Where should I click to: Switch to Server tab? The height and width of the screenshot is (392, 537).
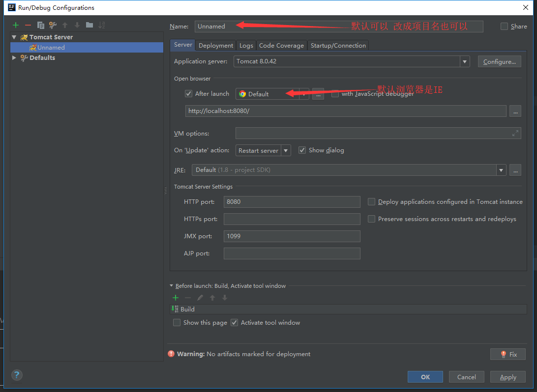click(183, 45)
